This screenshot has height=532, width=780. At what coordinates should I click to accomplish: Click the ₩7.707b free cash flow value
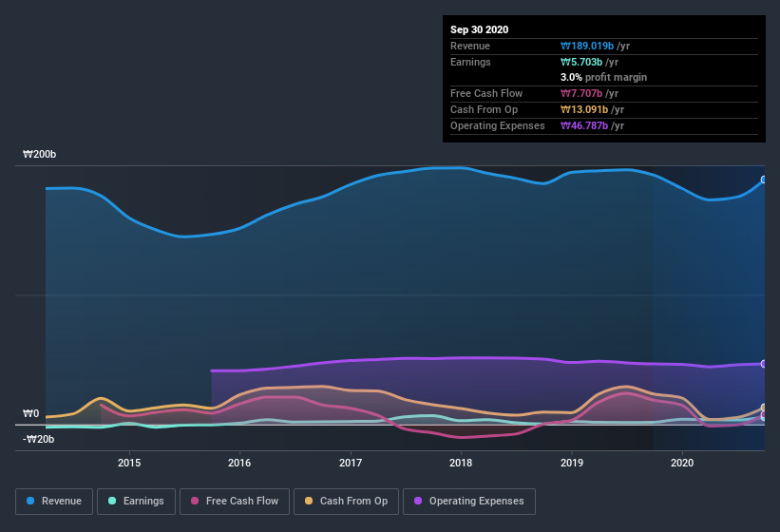tap(581, 93)
